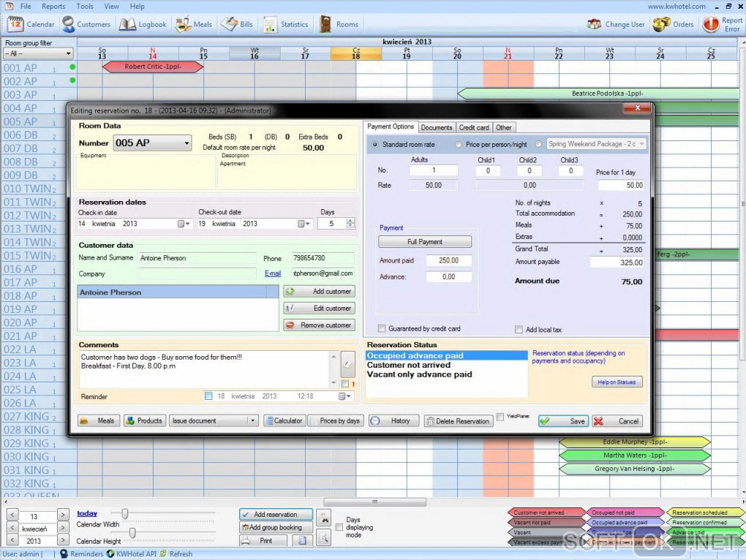Switch to the Credit card tab
This screenshot has height=560, width=746.
pos(474,127)
